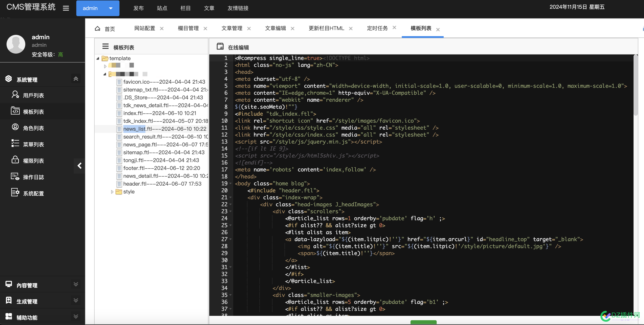Open the 友情链接 top menu

point(238,8)
